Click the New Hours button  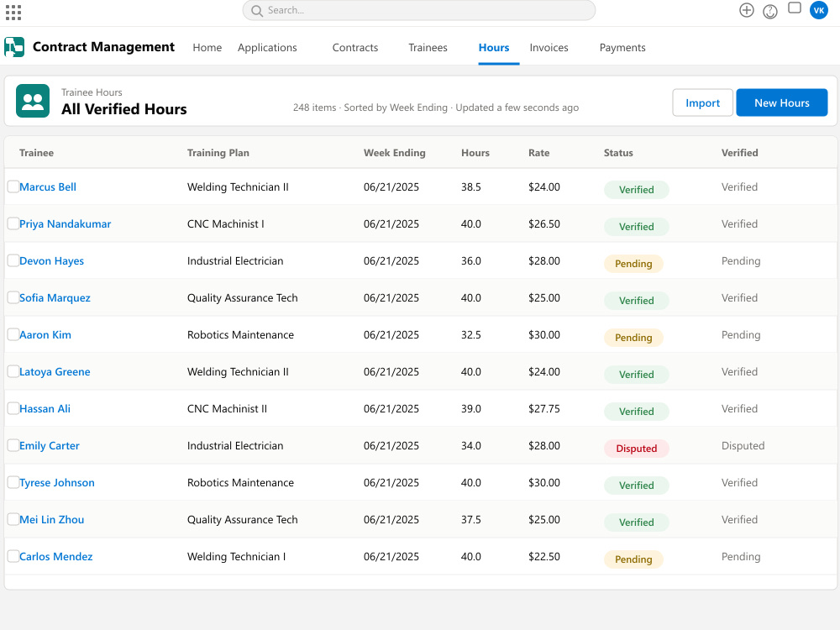781,102
